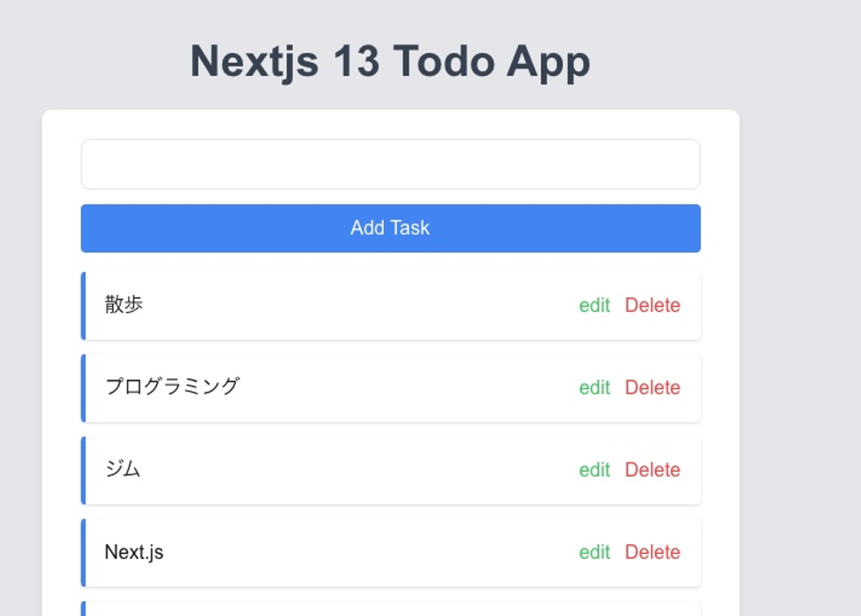Select the ジム task text
This screenshot has height=616, width=861.
point(123,469)
